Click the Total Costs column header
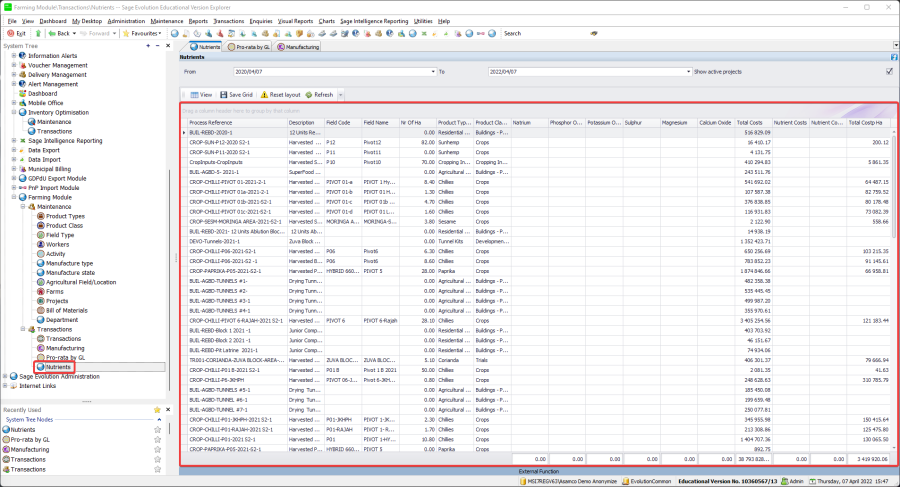This screenshot has height=487, width=900. coord(750,122)
